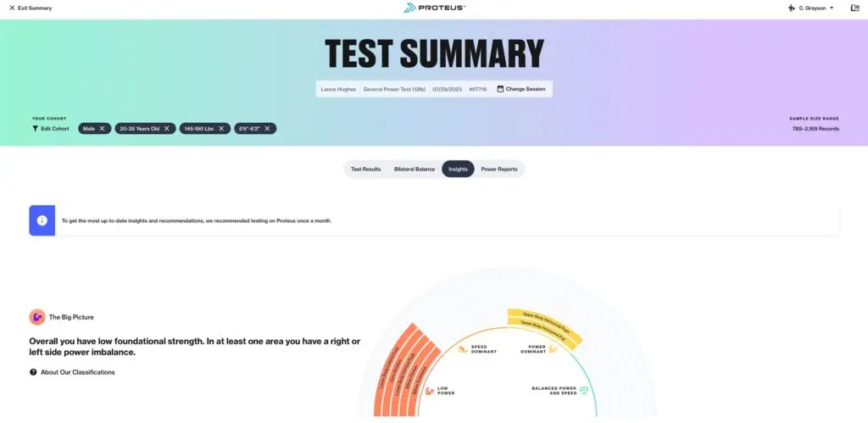This screenshot has height=423, width=868.
Task: Go to the Power Reports tab
Action: click(499, 169)
